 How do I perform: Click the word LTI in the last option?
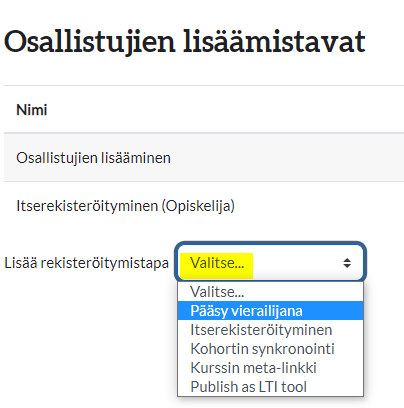coord(269,387)
